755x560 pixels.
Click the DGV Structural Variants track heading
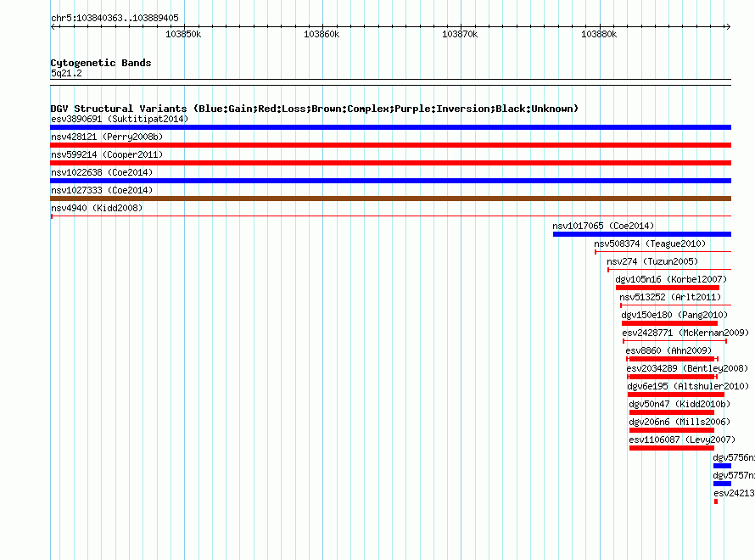(315, 109)
